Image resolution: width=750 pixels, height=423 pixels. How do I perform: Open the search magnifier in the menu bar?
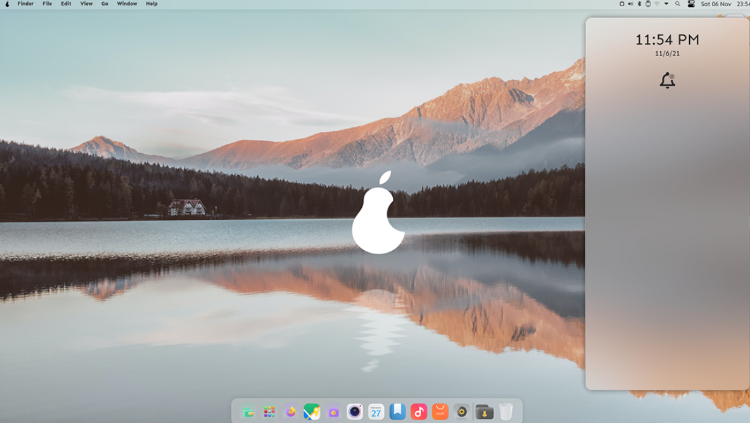[678, 4]
